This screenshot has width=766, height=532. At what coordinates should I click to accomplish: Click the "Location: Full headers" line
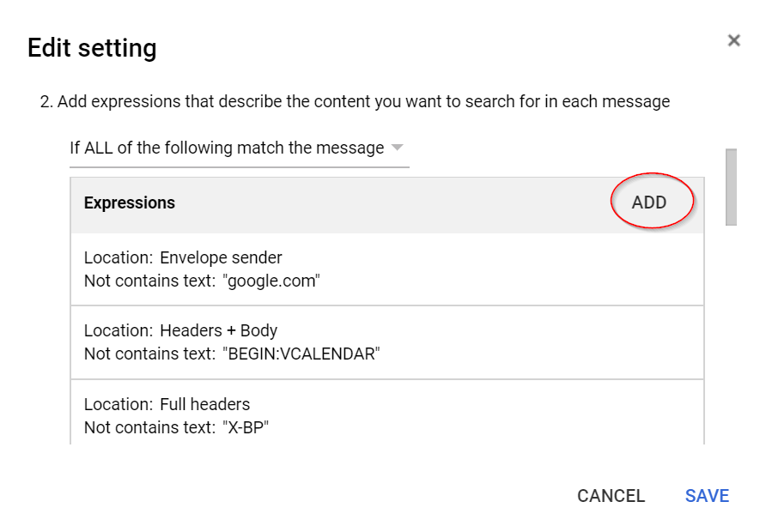(x=167, y=403)
